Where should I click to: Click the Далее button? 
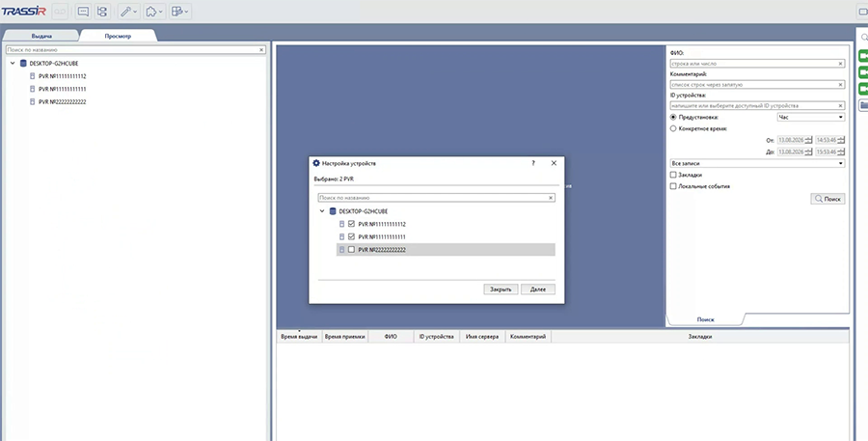537,289
